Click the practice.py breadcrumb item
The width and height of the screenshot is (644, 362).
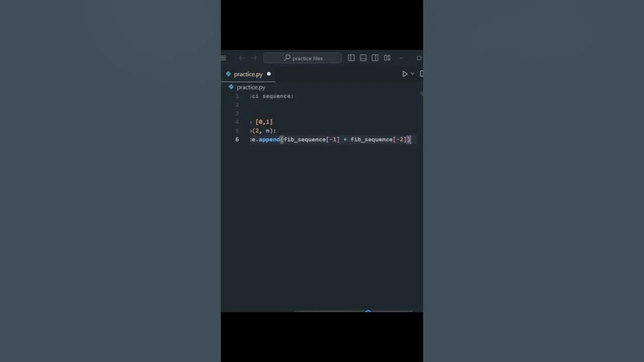(251, 87)
